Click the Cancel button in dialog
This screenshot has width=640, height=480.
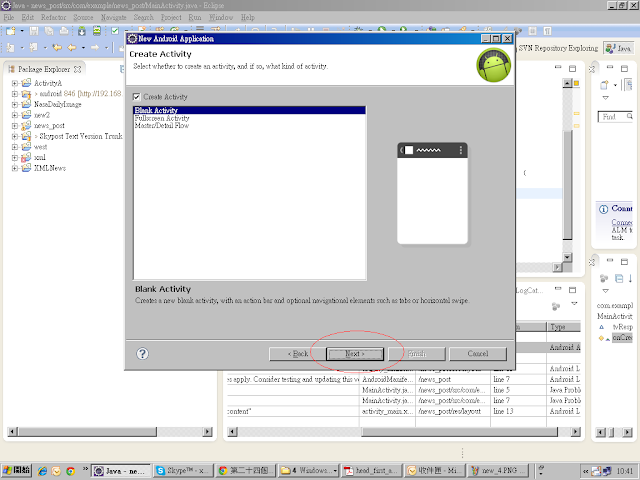click(x=478, y=354)
